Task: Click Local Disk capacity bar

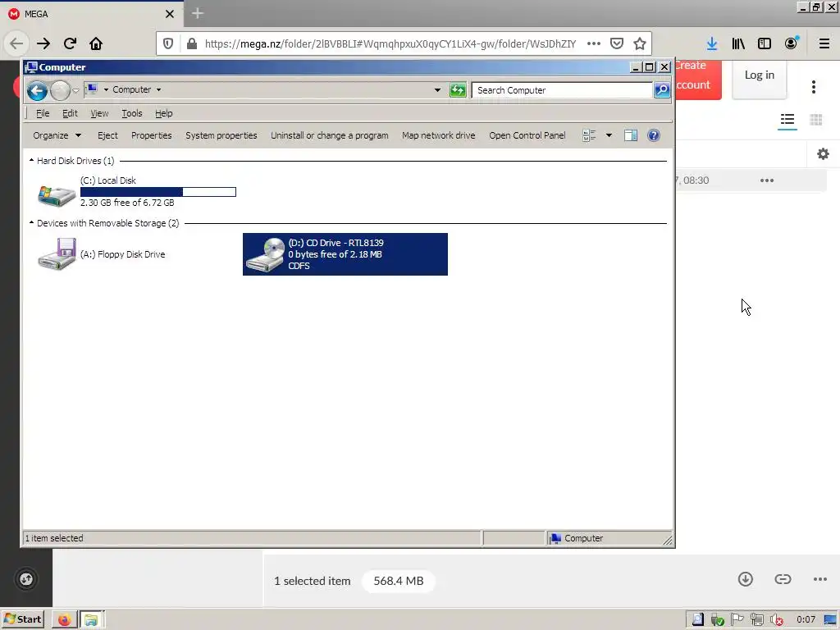Action: pos(158,192)
